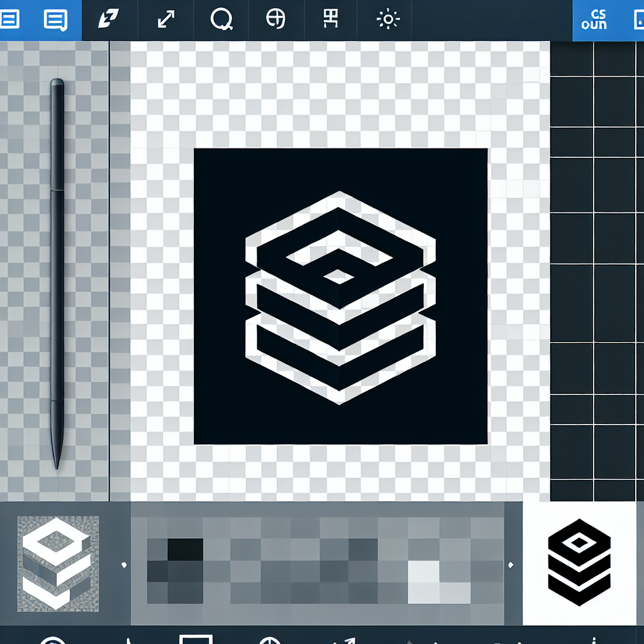Click the blue "CS oun" button
This screenshot has width=644, height=644.
pyautogui.click(x=594, y=20)
